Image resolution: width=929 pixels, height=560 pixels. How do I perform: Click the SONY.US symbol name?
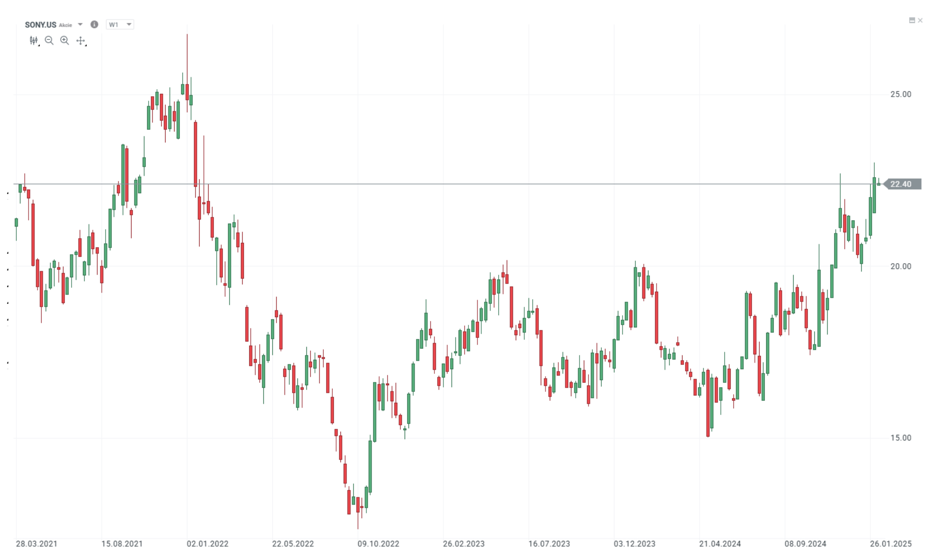click(x=40, y=25)
